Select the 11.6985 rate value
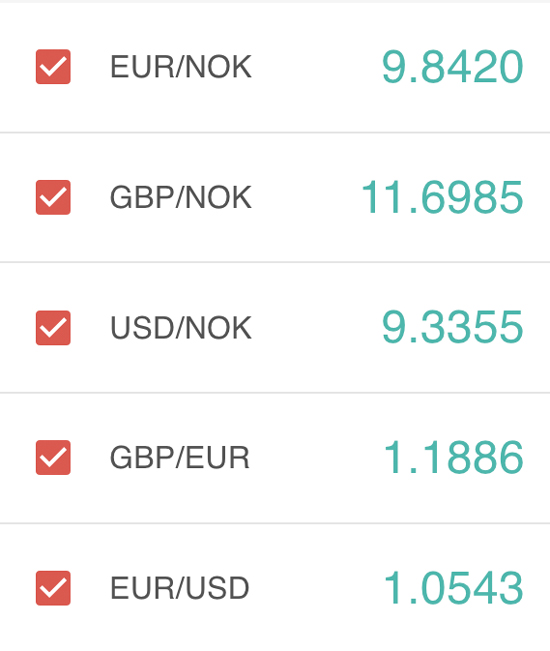Image resolution: width=550 pixels, height=651 pixels. [442, 197]
